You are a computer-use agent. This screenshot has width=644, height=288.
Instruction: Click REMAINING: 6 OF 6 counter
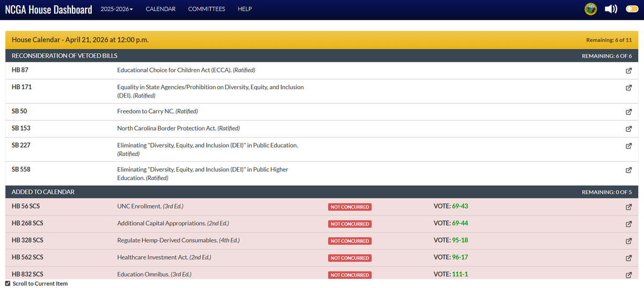(x=607, y=56)
